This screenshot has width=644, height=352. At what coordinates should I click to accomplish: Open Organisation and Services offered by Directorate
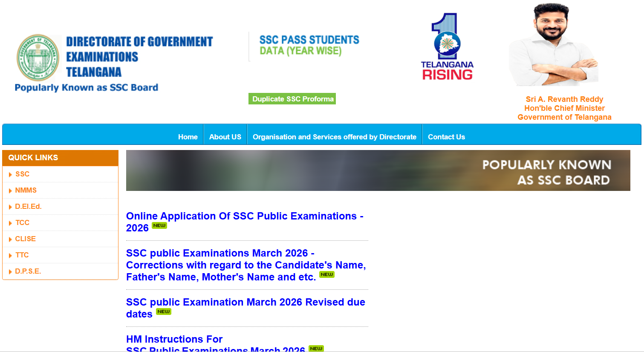[335, 137]
